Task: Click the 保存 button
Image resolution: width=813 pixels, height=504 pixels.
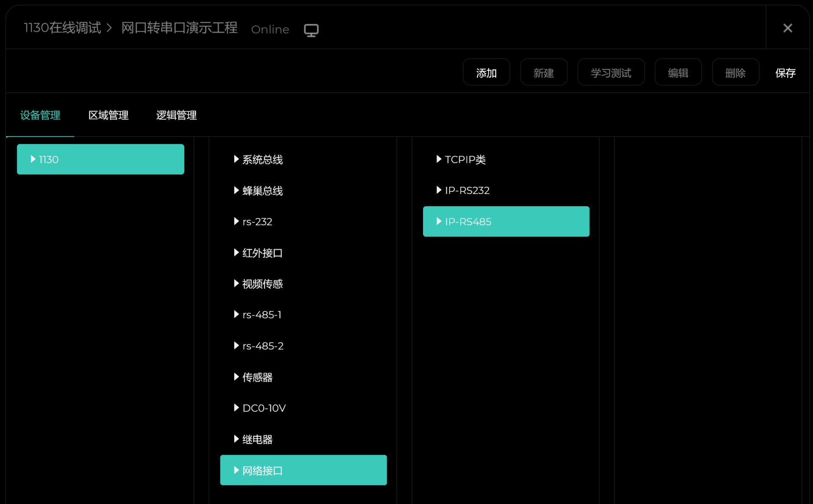Action: pos(785,73)
